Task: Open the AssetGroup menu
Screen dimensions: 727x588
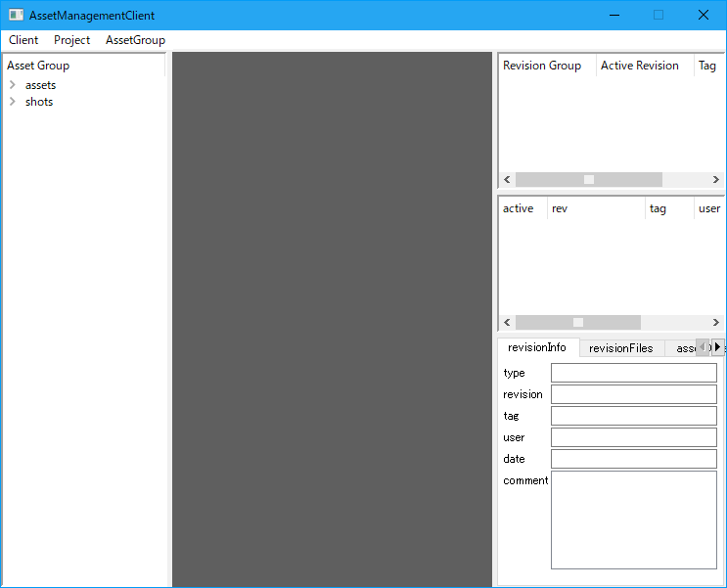Action: coord(135,40)
